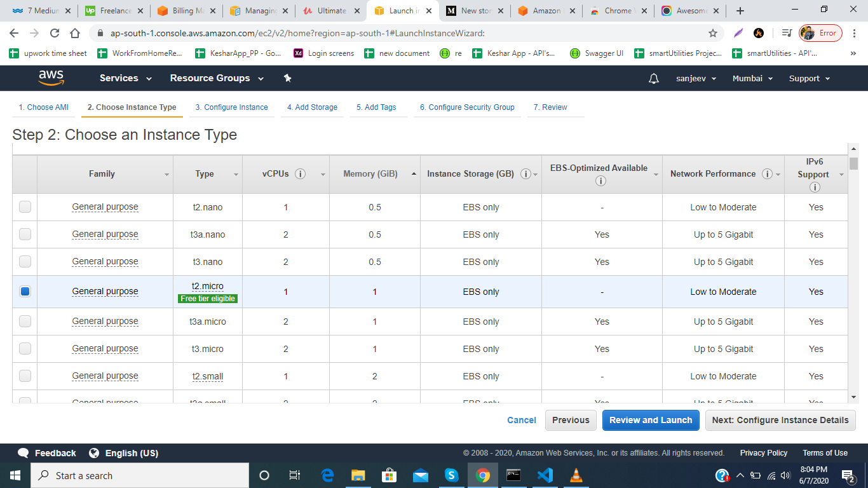Screen dimensions: 868x488
Task: Open the Memory (GiB) column sort dropdown
Action: point(414,173)
